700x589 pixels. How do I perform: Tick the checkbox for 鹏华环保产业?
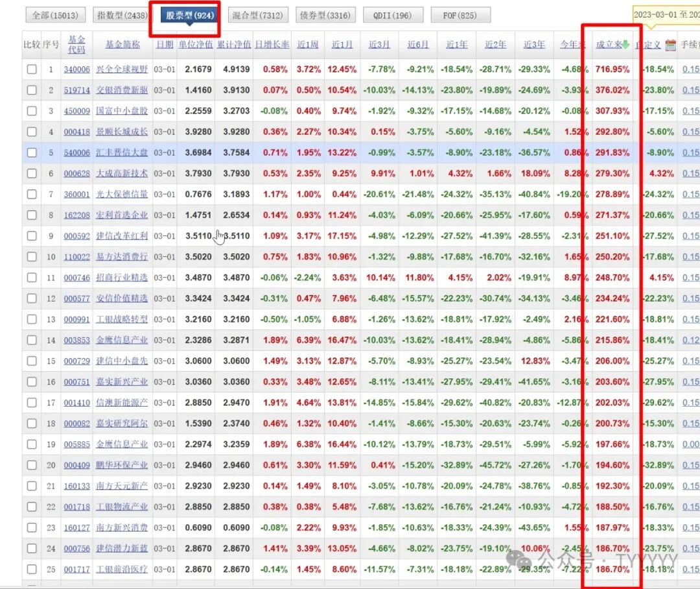(32, 465)
